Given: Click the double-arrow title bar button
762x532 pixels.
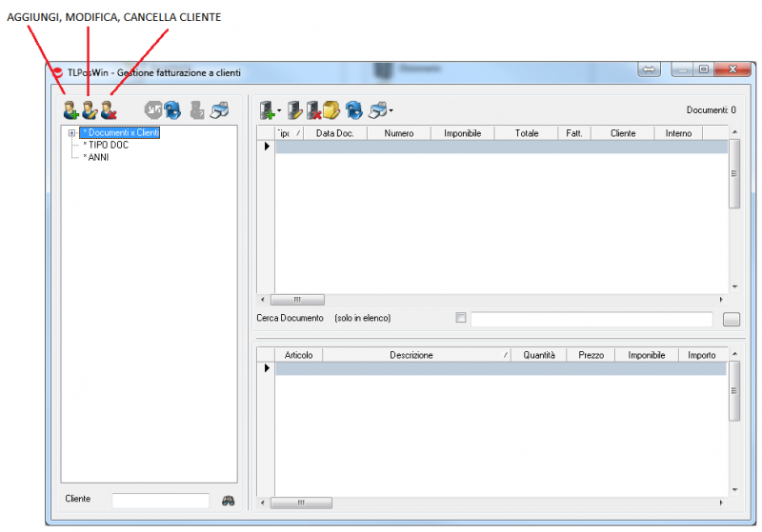Looking at the screenshot, I should (650, 69).
